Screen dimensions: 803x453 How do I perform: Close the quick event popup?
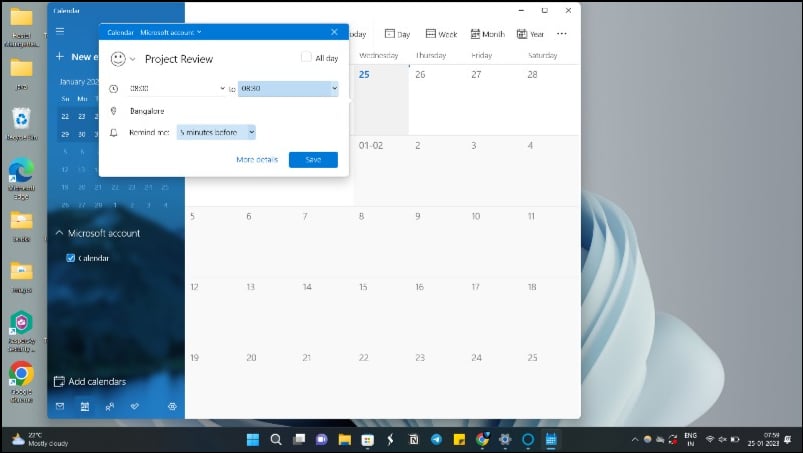pos(334,32)
